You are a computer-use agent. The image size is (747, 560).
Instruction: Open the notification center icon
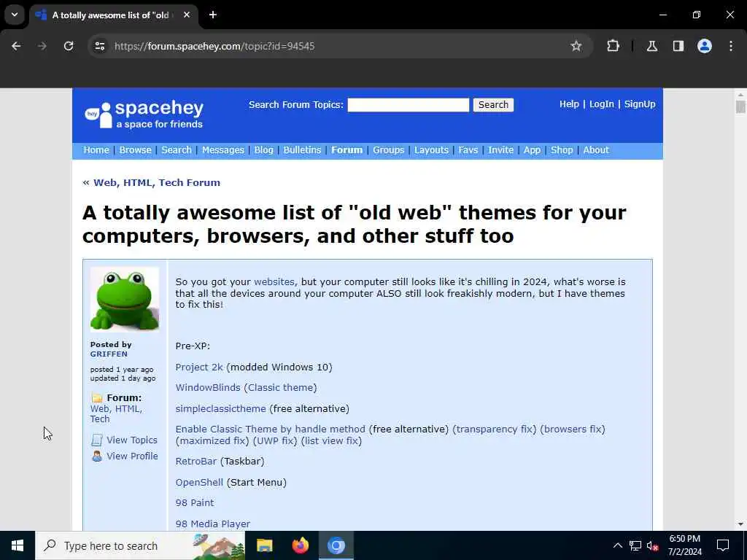pos(723,545)
